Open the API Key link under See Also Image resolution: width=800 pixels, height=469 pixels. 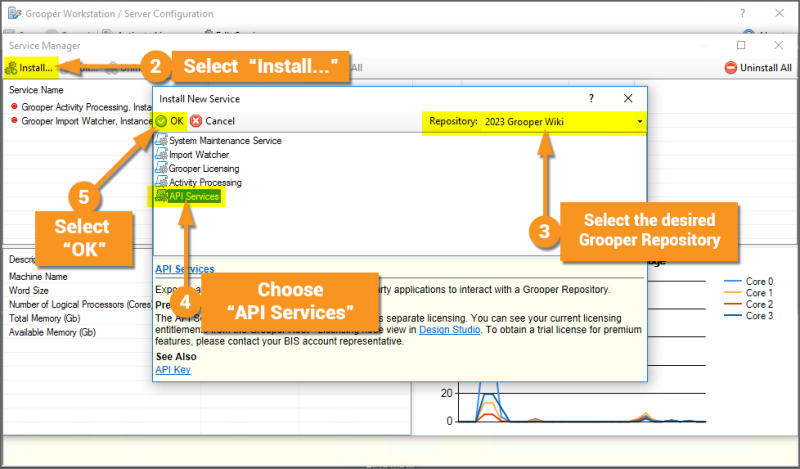tap(172, 369)
